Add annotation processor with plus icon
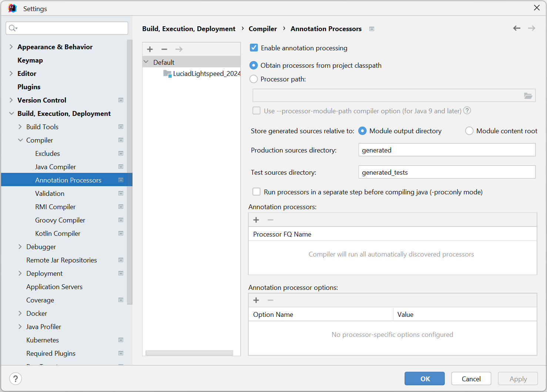Viewport: 547px width, 392px height. coord(256,220)
